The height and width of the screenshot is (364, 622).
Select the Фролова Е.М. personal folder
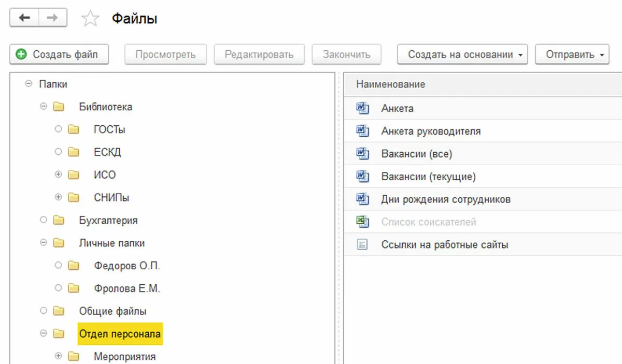[127, 288]
